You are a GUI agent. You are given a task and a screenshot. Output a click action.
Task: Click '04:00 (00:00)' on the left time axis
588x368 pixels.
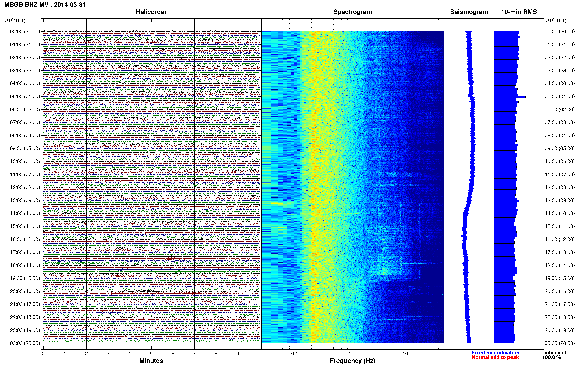[25, 83]
